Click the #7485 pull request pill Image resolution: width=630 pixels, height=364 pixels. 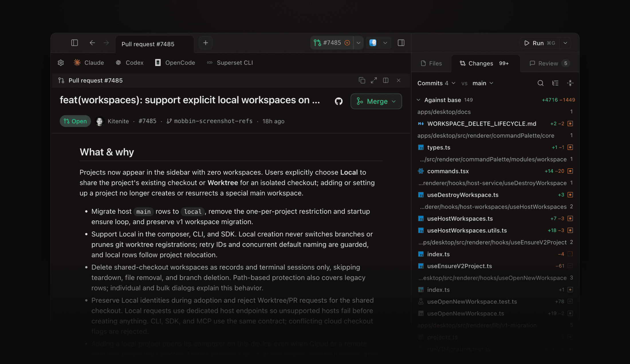coord(332,43)
